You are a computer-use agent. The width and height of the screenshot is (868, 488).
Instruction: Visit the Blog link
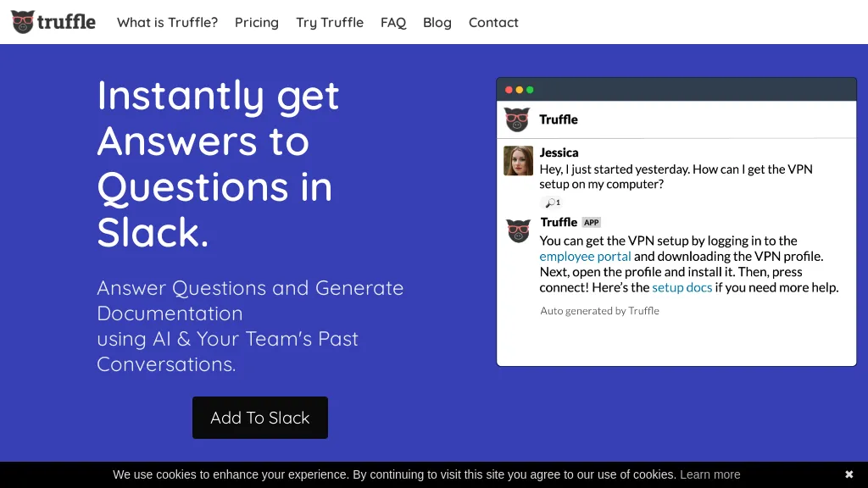(437, 23)
